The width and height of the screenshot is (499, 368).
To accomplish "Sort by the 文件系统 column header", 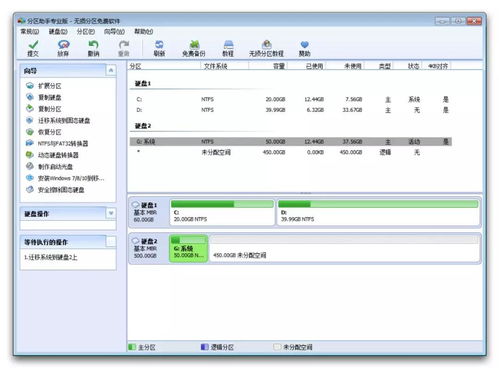I will pos(225,66).
